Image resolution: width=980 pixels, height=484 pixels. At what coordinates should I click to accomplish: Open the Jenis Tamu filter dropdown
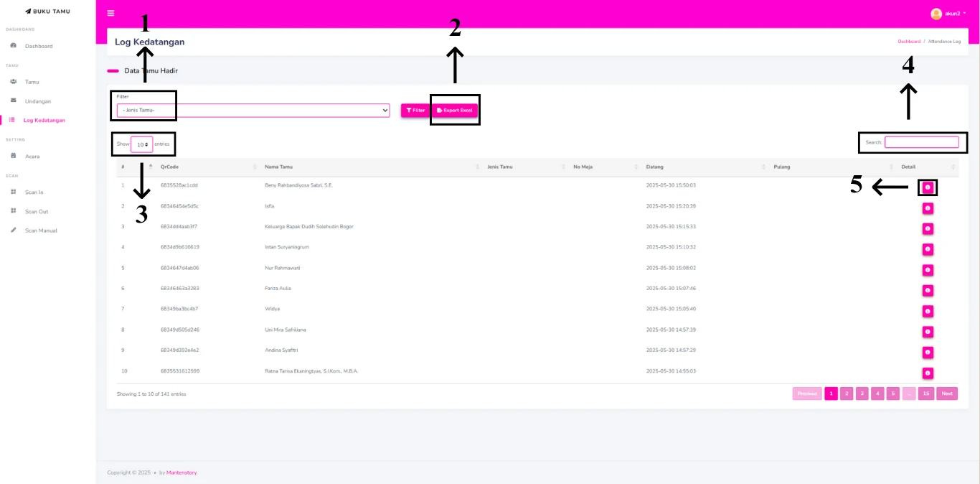253,111
